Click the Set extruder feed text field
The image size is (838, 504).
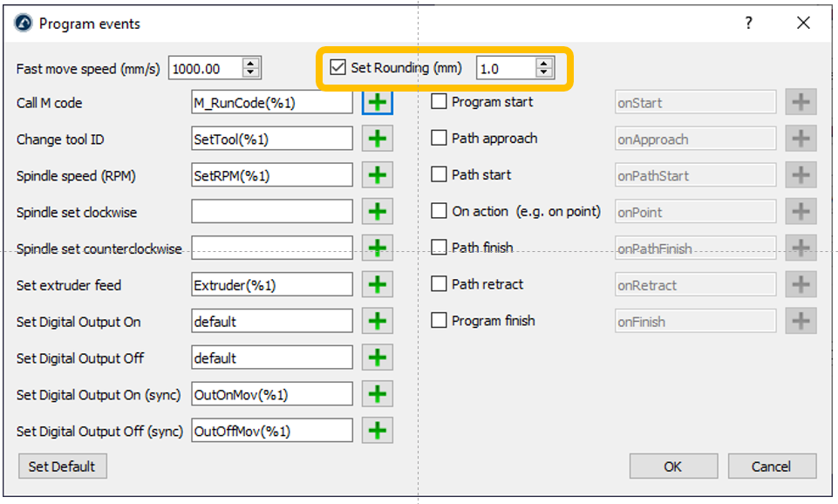tap(271, 285)
